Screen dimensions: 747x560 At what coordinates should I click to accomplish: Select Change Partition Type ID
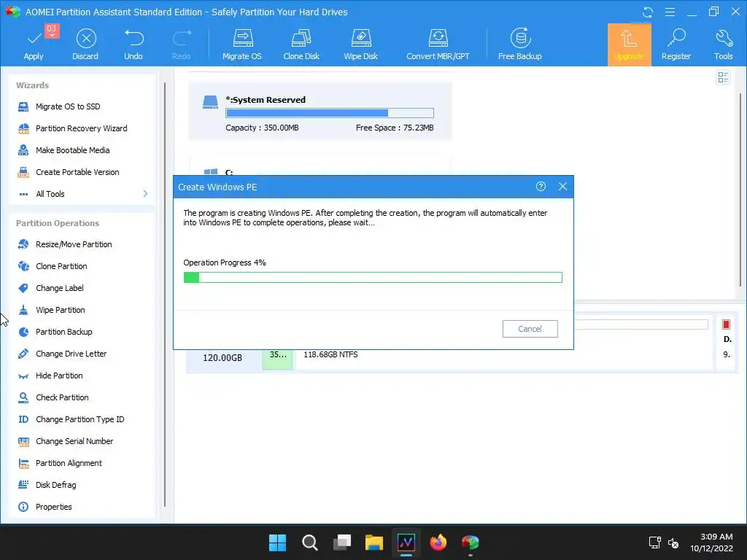coord(82,419)
